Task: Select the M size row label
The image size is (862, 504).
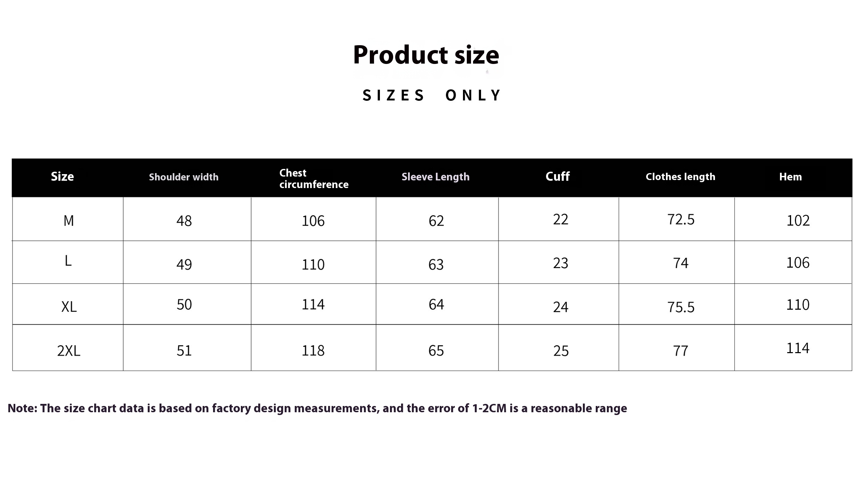Action: tap(69, 221)
